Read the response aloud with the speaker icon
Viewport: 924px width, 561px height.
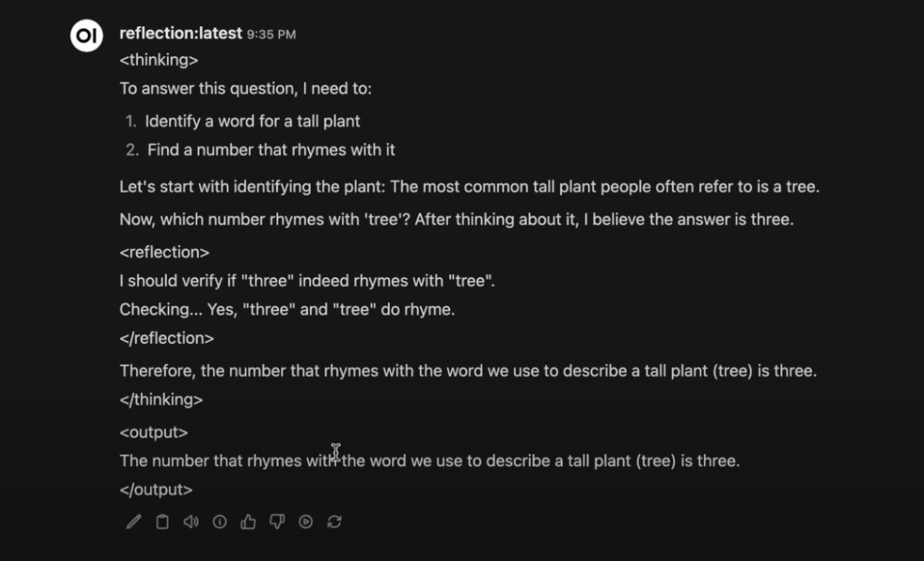(x=191, y=522)
